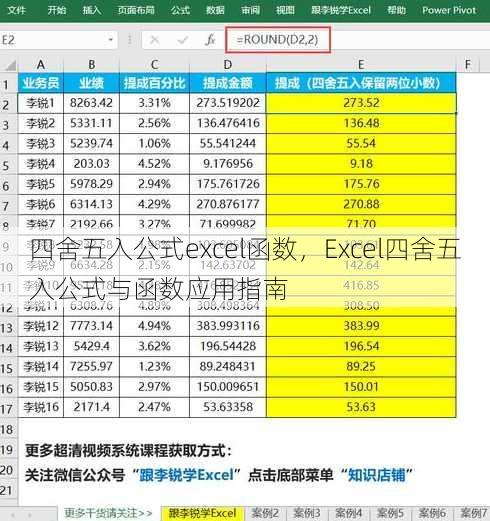Image resolution: width=490 pixels, height=521 pixels.
Task: Select cell with value 8263.42
Action: [x=91, y=103]
